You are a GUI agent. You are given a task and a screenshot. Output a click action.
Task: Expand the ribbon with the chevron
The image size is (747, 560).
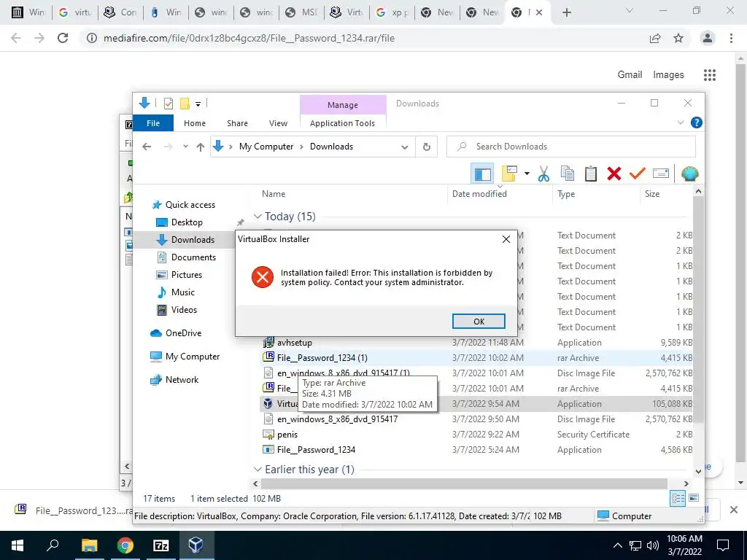[681, 122]
